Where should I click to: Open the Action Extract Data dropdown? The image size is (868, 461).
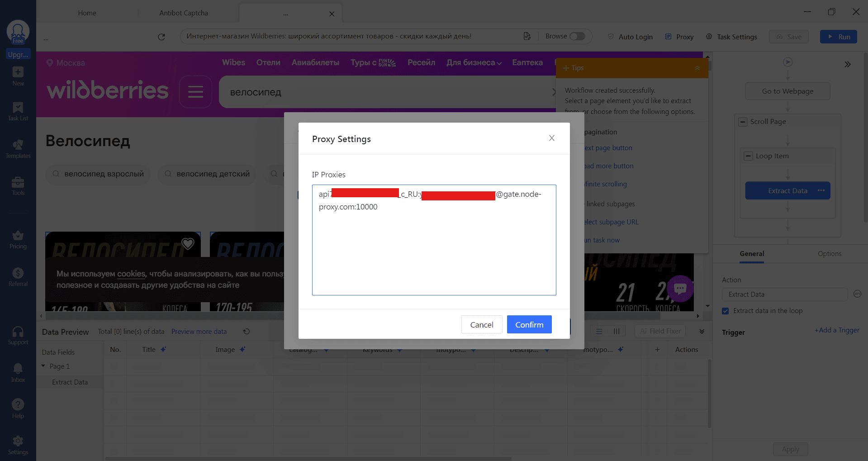(x=785, y=295)
